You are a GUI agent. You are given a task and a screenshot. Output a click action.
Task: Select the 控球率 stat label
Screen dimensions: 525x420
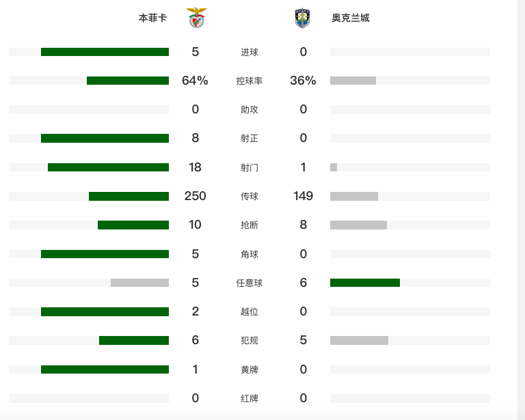click(x=250, y=81)
